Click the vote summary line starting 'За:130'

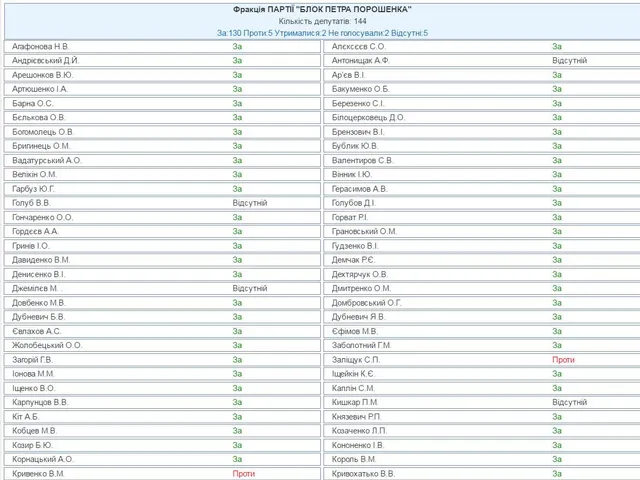click(x=321, y=33)
